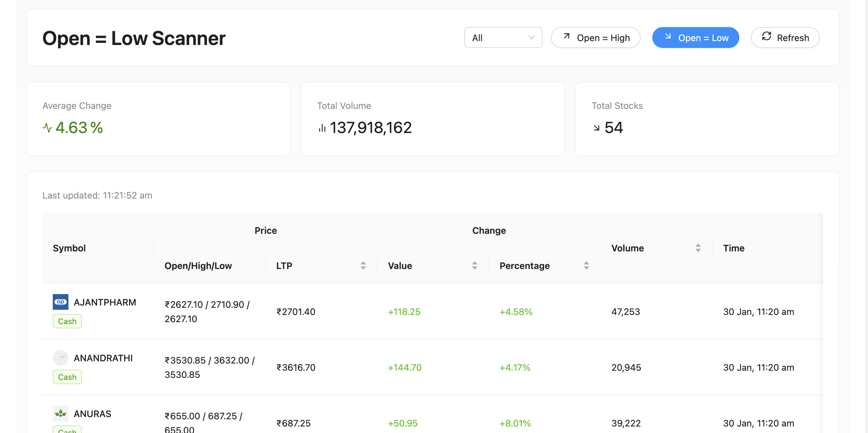Switch to Open = High scanner
The image size is (868, 433).
(x=595, y=38)
